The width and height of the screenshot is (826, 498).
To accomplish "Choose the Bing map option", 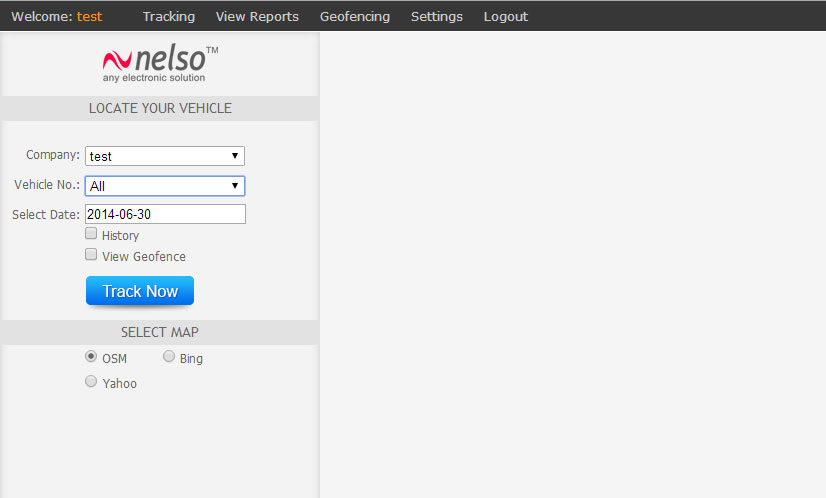I will click(x=169, y=357).
